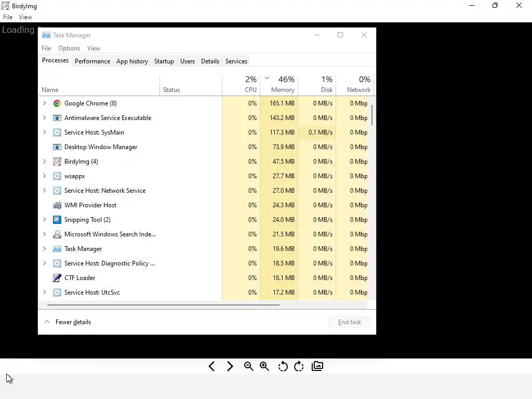Expand the Service Host: SysMain row
The height and width of the screenshot is (399, 532).
click(45, 132)
